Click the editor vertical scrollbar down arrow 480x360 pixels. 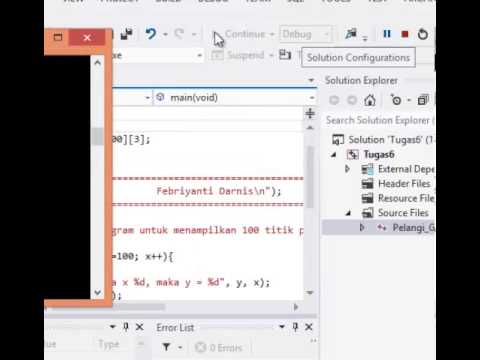point(310,293)
